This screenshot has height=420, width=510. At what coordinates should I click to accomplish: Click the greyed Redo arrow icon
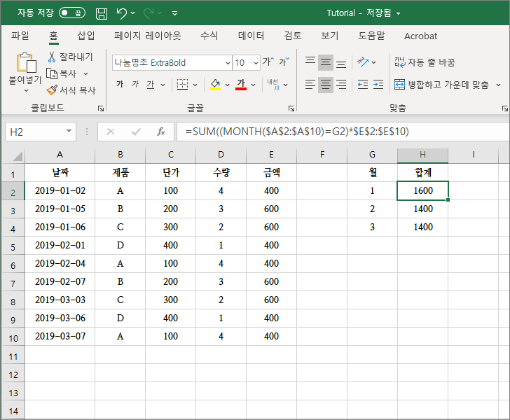click(x=149, y=13)
